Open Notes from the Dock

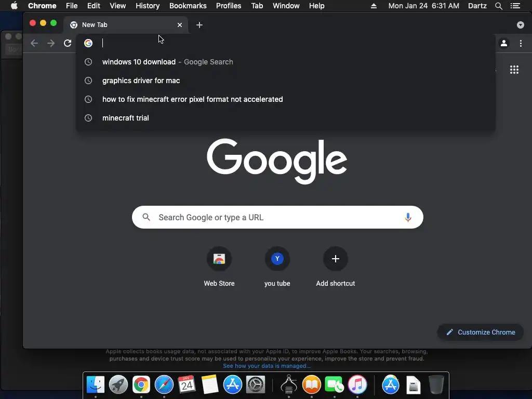click(x=210, y=384)
